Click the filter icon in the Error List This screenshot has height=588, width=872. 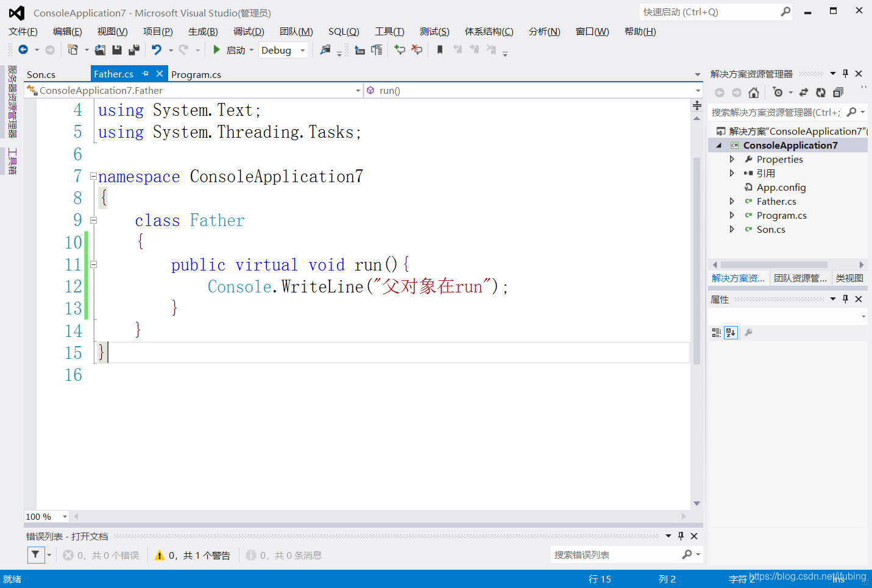(x=36, y=554)
